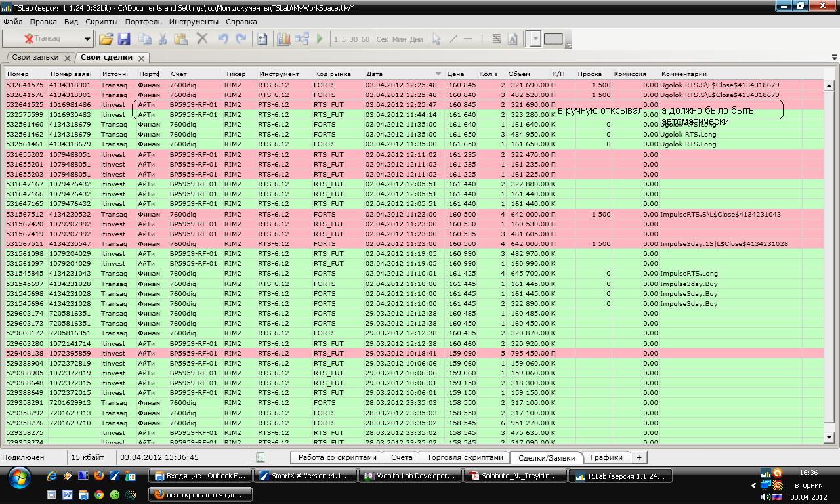Click the text label tool icon
This screenshot has width=840, height=504.
point(513,39)
